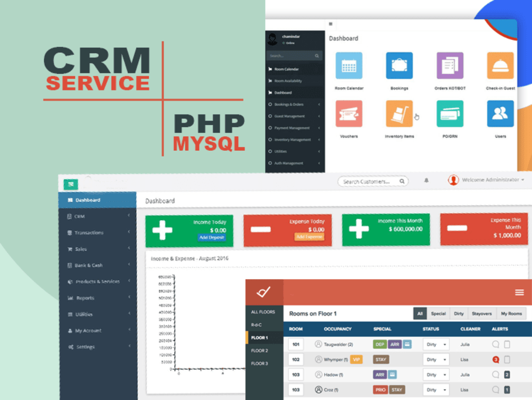Click magnifier in Search Customers box

[402, 181]
